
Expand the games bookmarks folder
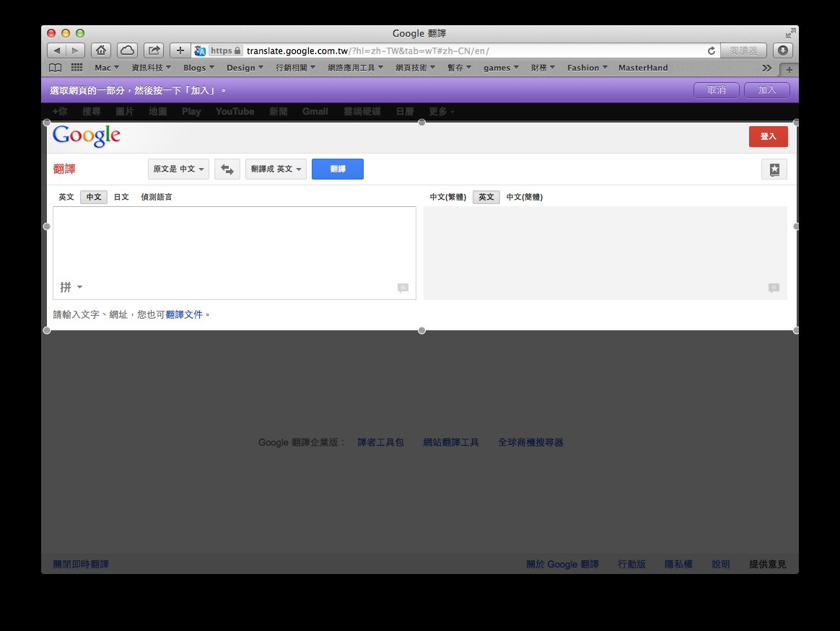click(x=501, y=68)
